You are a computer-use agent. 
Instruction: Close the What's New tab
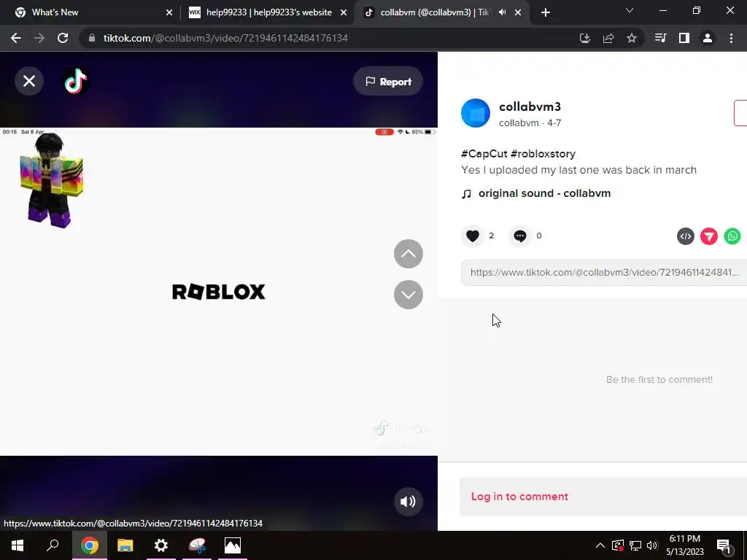pos(169,12)
